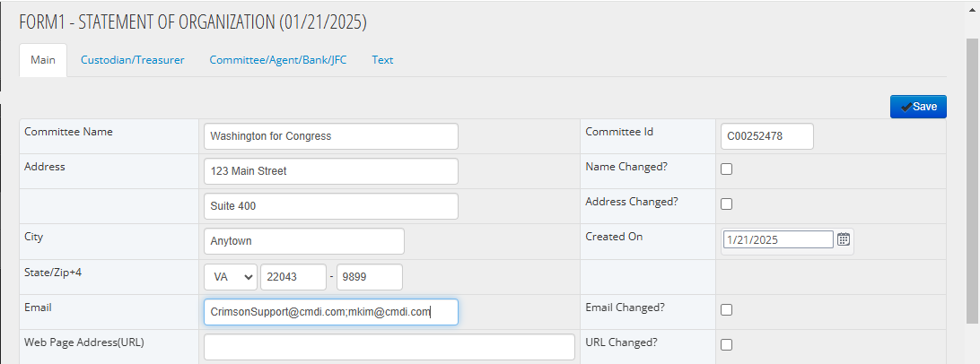Image resolution: width=980 pixels, height=364 pixels.
Task: Switch to the Custodian/Treasurer tab
Action: (x=133, y=61)
